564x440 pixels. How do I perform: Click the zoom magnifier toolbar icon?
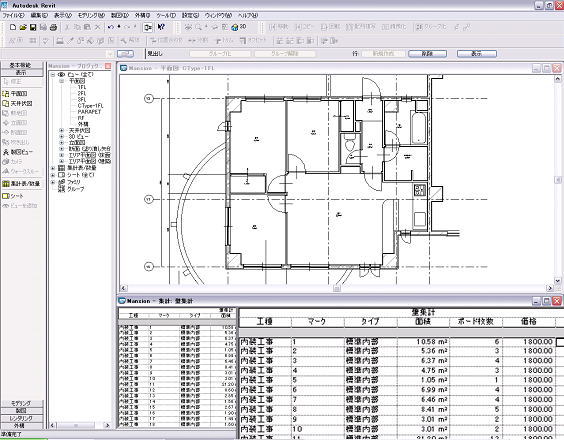(x=198, y=27)
